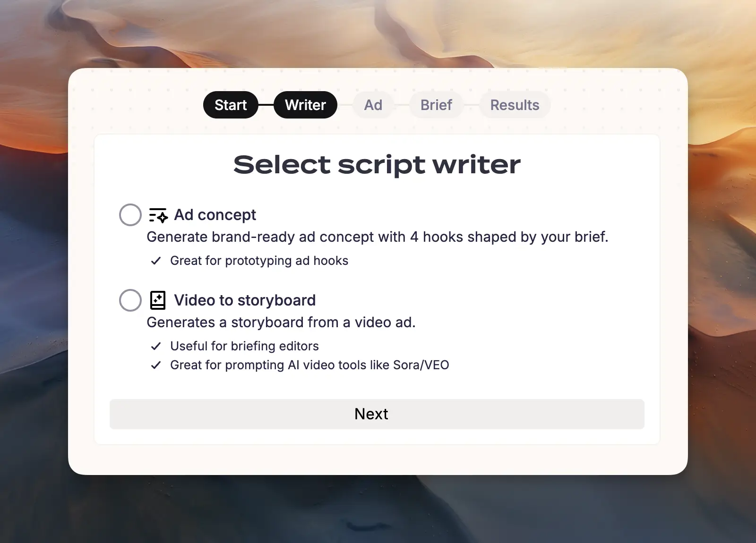Switch to the Results step
The image size is (756, 543).
tap(515, 105)
